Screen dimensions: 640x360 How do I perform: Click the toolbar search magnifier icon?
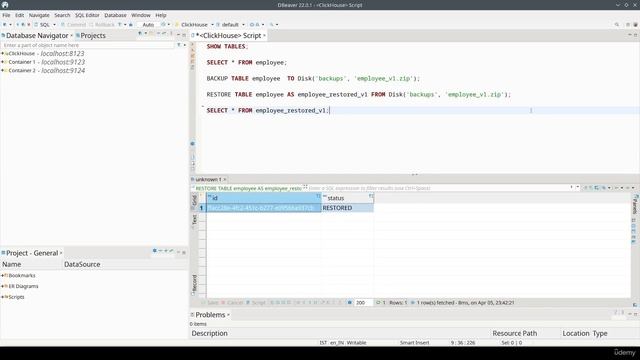[617, 24]
